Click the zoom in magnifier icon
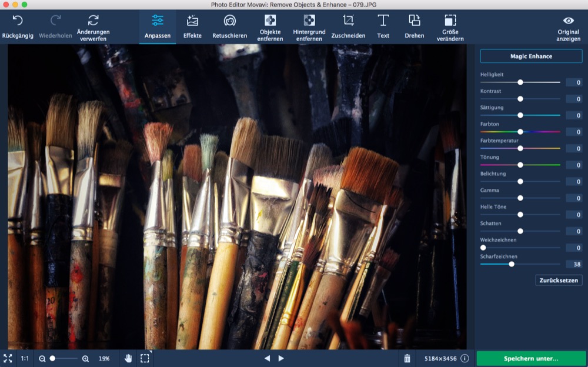The width and height of the screenshot is (588, 367). 85,358
